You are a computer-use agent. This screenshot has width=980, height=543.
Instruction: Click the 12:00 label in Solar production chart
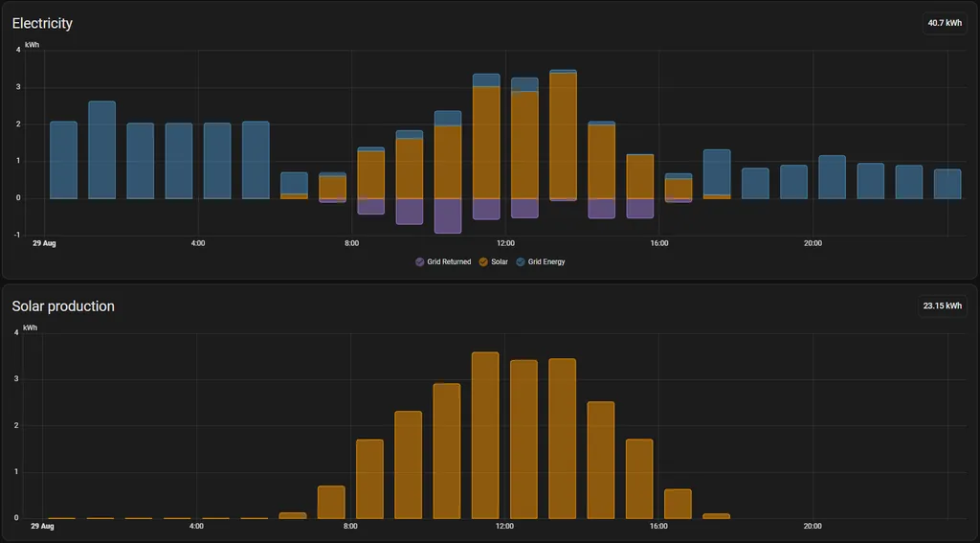coord(504,526)
